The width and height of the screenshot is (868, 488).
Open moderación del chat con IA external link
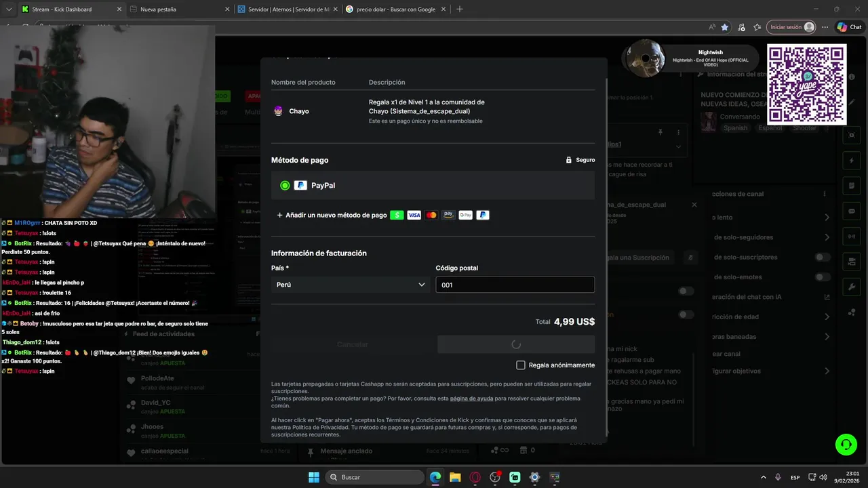pyautogui.click(x=827, y=297)
